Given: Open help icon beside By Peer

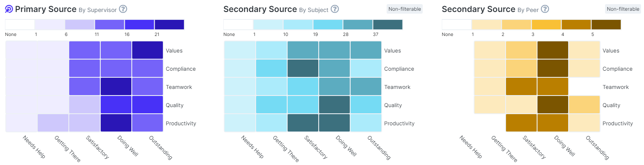Looking at the screenshot, I should tap(545, 9).
